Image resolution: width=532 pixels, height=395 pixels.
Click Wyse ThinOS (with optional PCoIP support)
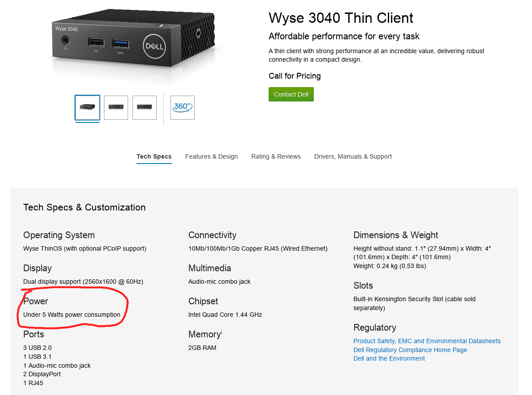[x=84, y=248]
